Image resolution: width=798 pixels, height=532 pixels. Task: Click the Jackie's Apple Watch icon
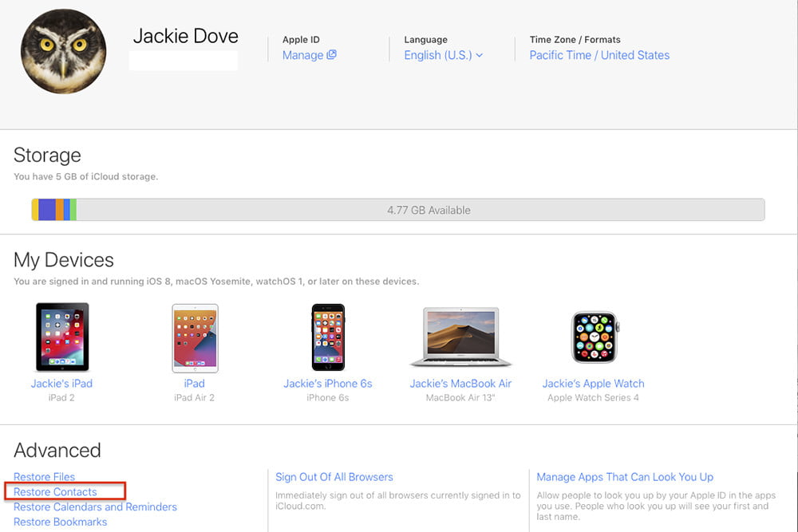594,337
